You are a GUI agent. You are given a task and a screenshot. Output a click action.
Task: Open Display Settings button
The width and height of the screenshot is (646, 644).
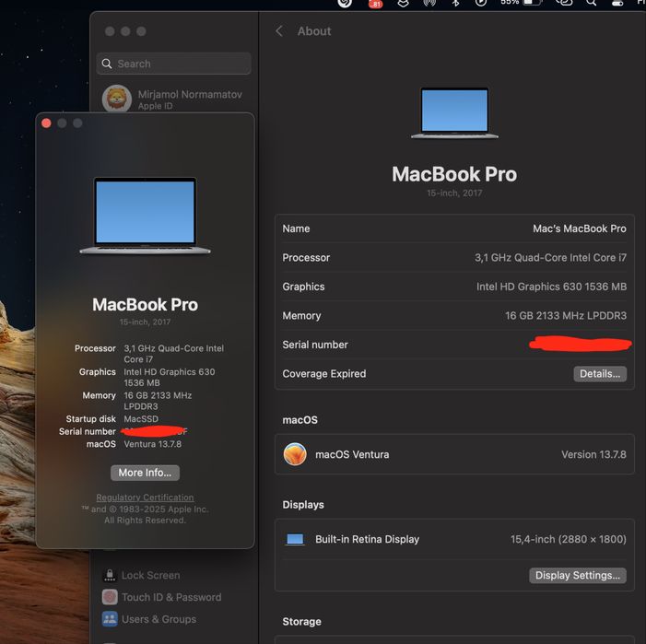pyautogui.click(x=577, y=575)
